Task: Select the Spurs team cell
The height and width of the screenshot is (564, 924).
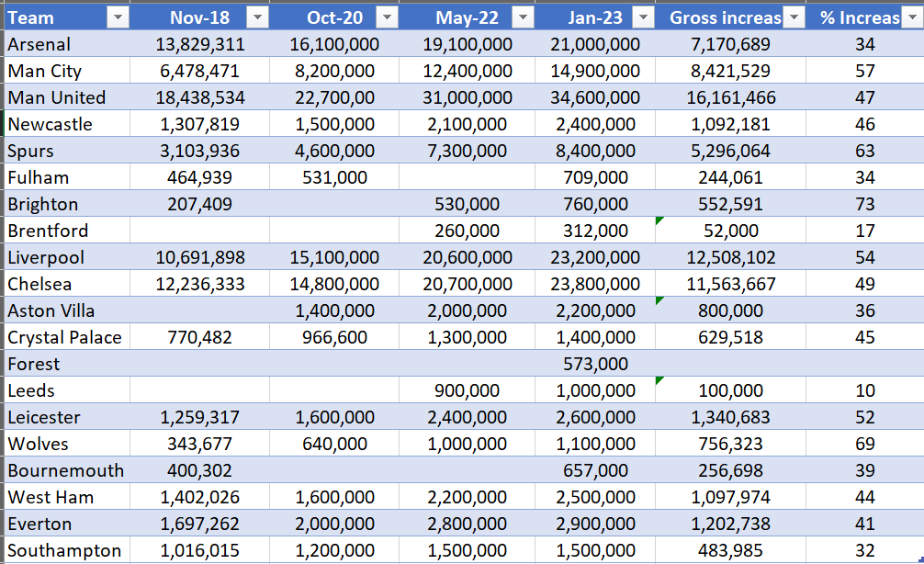Action: coord(67,151)
